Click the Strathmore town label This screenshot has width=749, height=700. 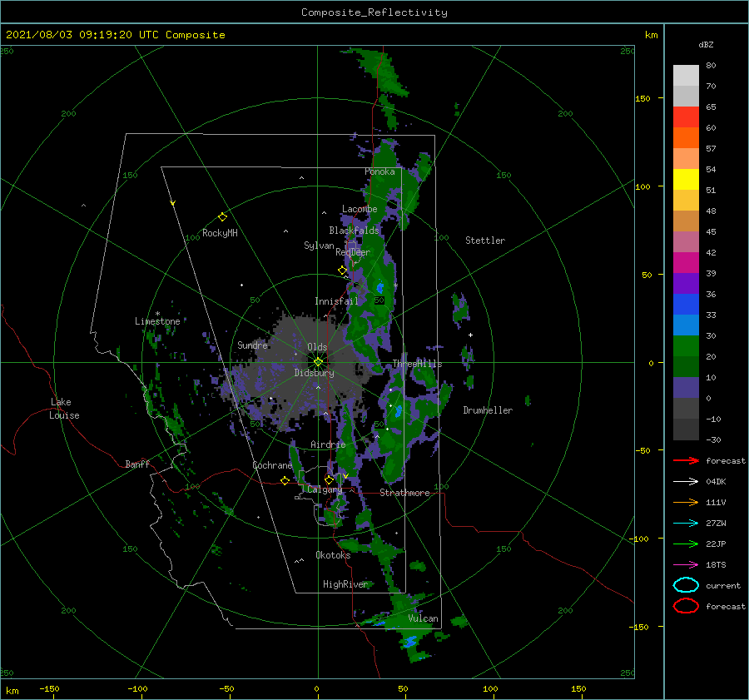pos(404,493)
